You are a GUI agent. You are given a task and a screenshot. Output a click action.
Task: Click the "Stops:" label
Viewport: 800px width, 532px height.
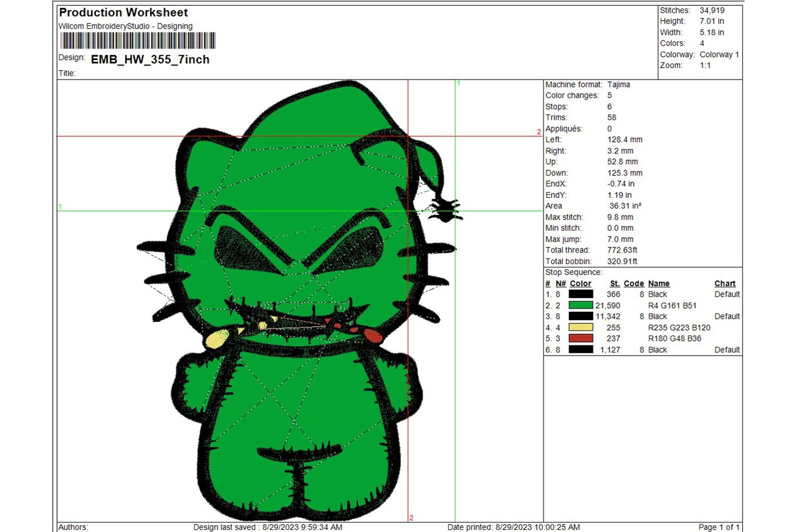pyautogui.click(x=557, y=107)
